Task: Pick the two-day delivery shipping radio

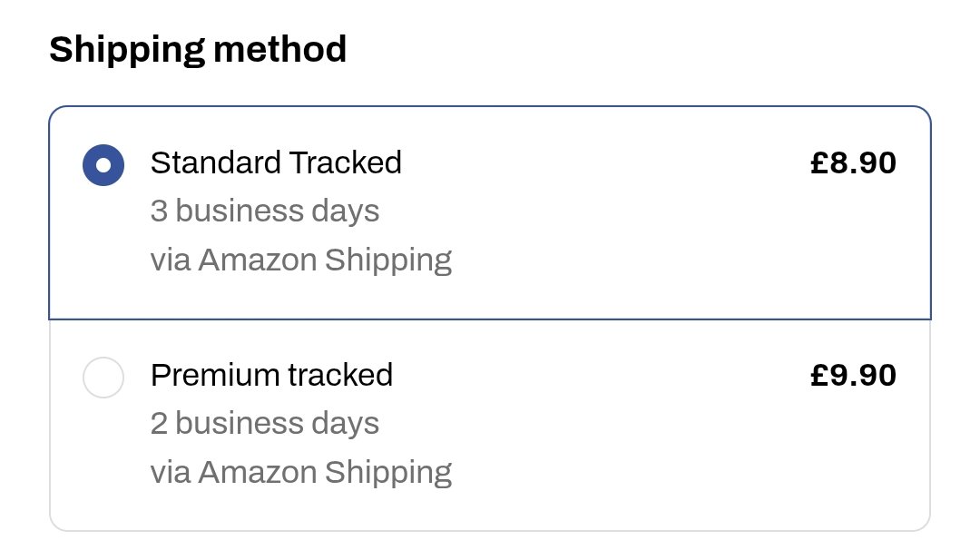Action: coord(103,378)
